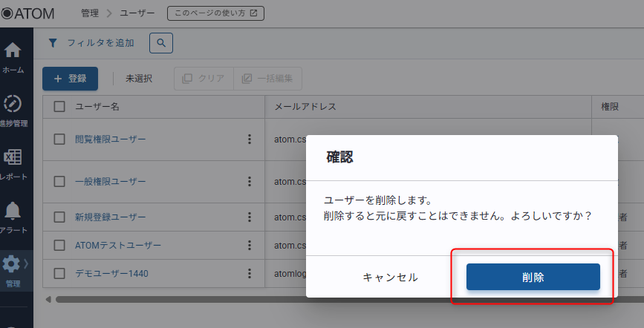Open the management gear icon in sidebar
Viewport: 644px width, 328px height.
pos(13,265)
